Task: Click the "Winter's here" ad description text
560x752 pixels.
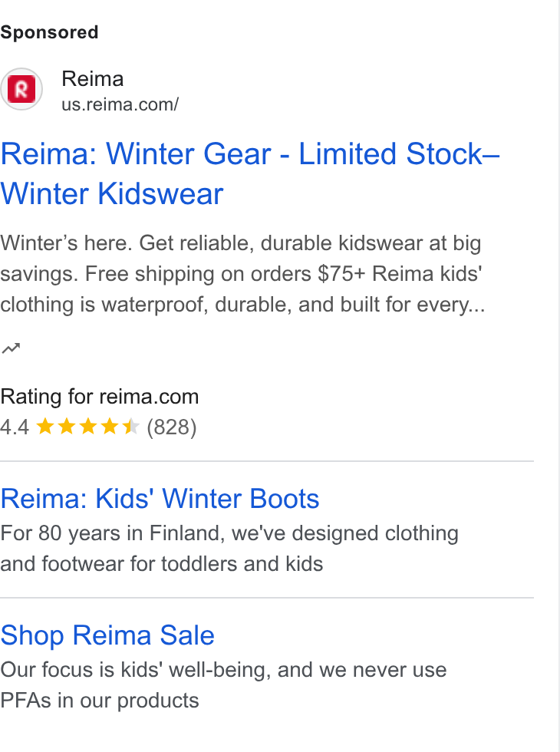Action: coord(242,274)
